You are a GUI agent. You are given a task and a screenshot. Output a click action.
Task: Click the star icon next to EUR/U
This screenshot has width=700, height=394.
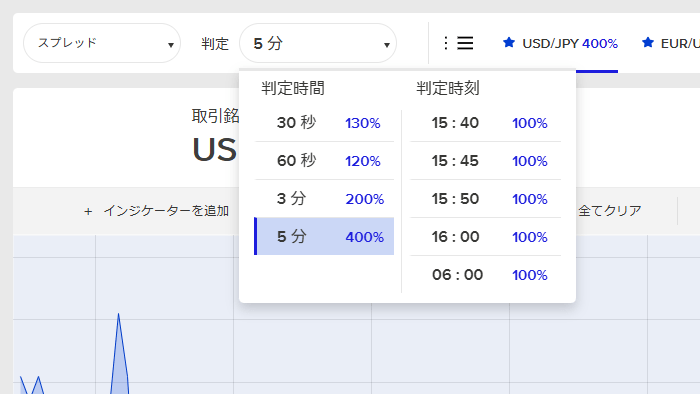[648, 43]
